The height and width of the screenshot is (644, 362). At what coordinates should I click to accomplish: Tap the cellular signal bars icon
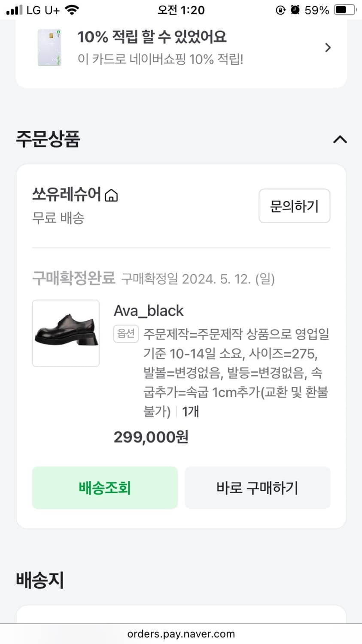[x=14, y=10]
